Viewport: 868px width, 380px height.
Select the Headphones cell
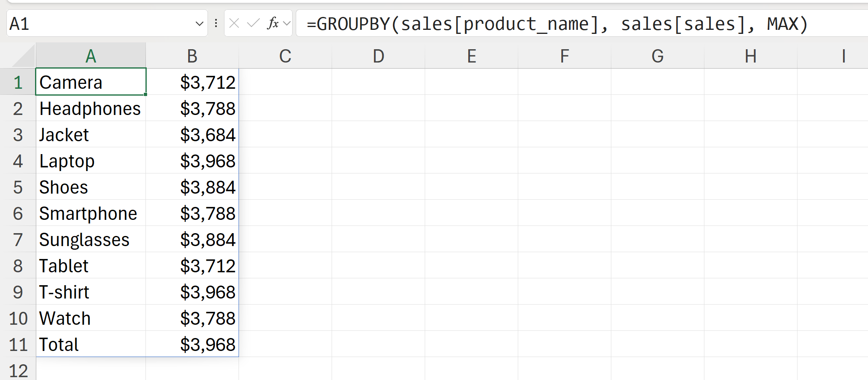click(x=91, y=109)
